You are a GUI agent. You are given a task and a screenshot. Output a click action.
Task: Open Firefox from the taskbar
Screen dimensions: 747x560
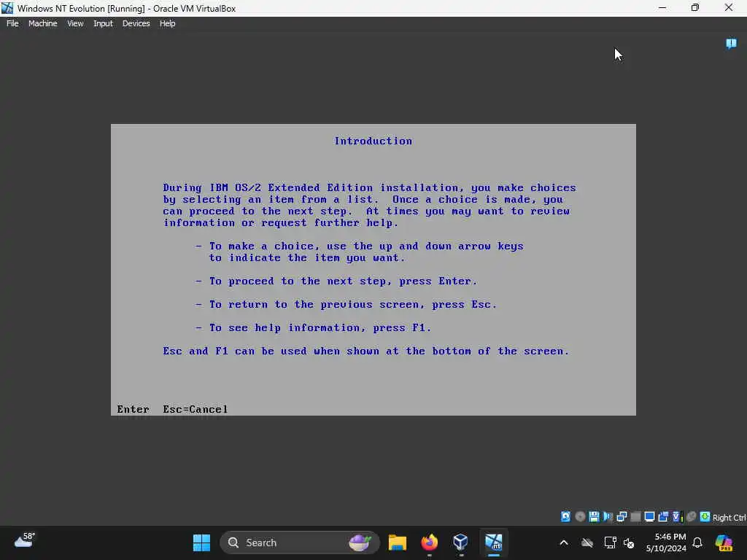(x=429, y=542)
